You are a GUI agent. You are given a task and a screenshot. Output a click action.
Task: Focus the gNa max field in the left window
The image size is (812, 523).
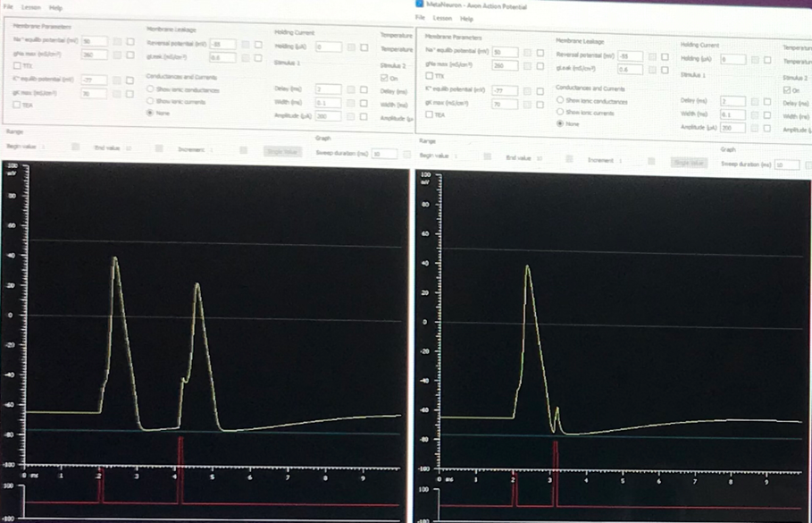pyautogui.click(x=95, y=55)
